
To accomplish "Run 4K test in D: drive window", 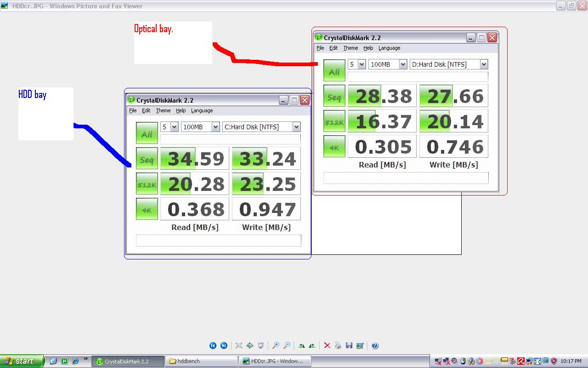I will [334, 147].
